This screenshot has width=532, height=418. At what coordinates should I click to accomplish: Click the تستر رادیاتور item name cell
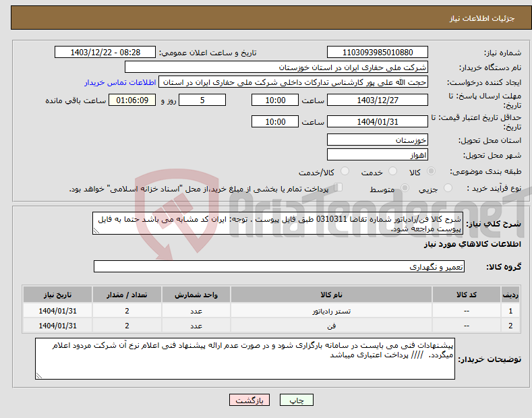[x=331, y=311]
